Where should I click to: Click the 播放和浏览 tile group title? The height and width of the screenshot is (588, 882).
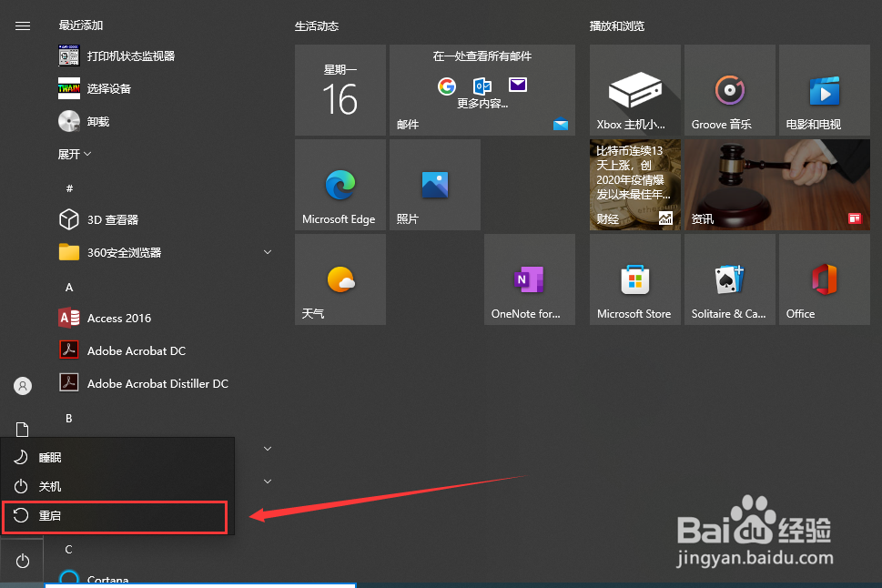tap(617, 26)
